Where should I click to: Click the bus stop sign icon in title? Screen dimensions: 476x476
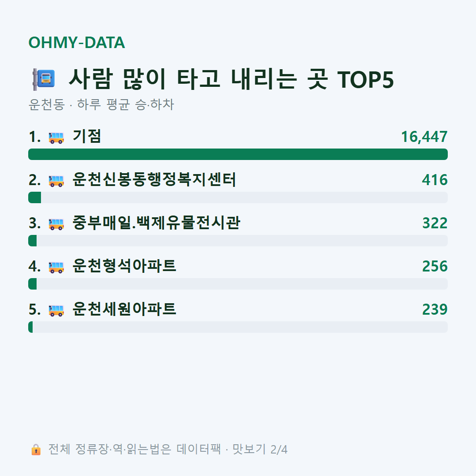[x=44, y=79]
